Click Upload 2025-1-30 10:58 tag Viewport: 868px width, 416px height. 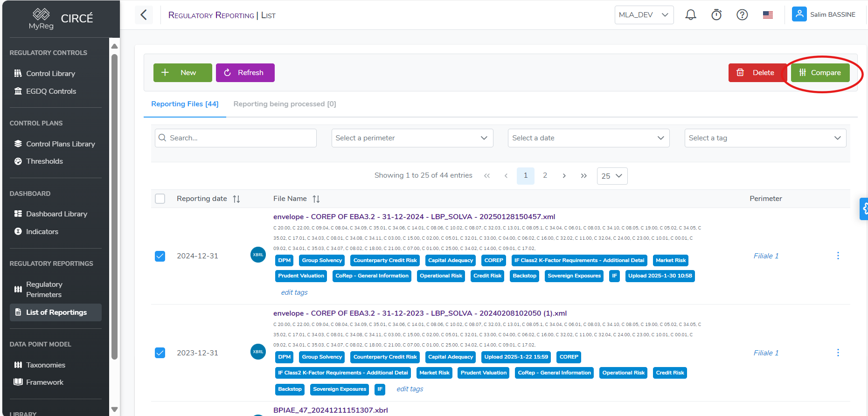(660, 276)
